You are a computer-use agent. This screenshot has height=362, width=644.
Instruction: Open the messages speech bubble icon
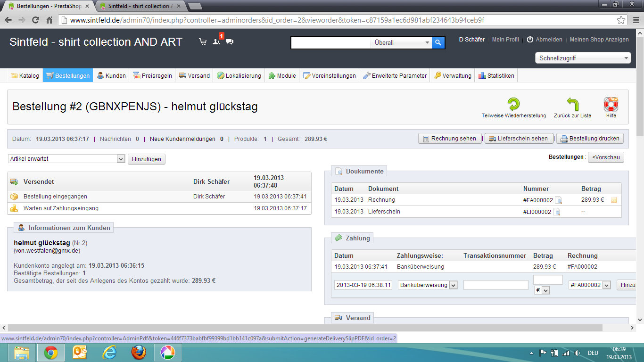[230, 41]
